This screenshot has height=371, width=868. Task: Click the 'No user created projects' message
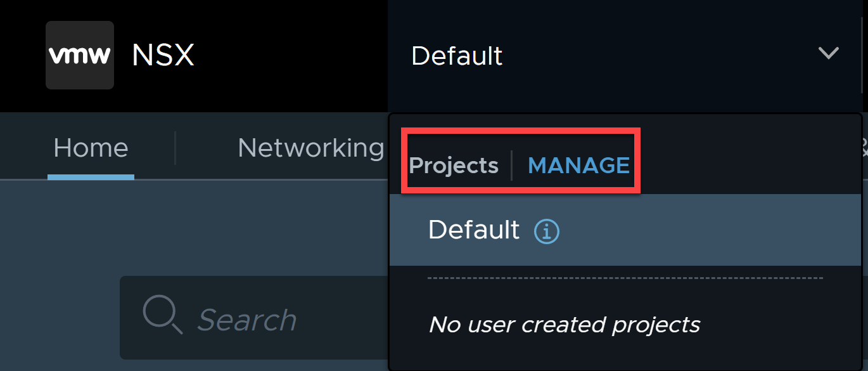pyautogui.click(x=565, y=325)
